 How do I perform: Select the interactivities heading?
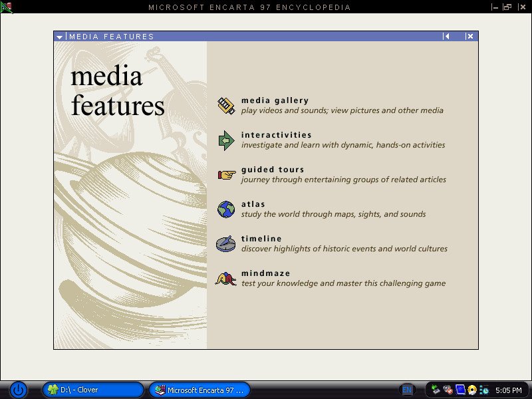276,135
